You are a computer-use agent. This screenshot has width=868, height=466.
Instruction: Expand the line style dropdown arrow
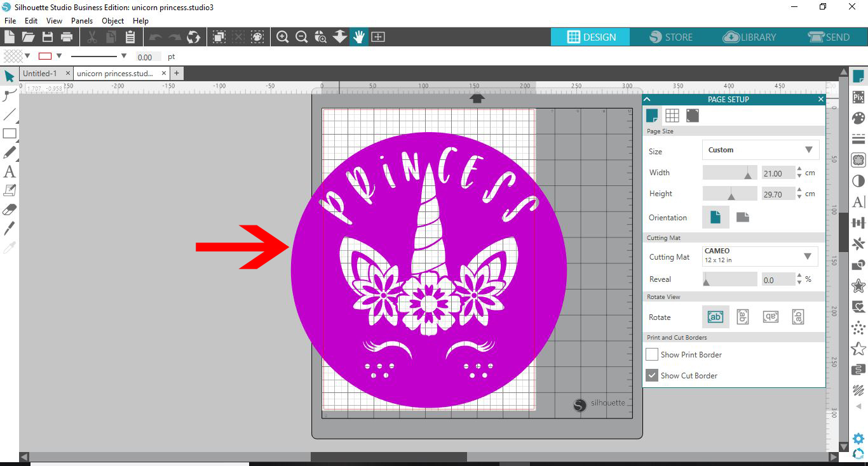point(123,56)
